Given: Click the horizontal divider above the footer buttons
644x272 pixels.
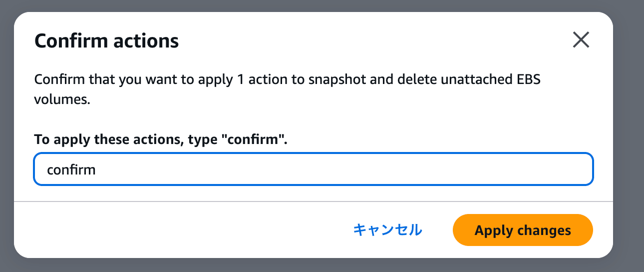Looking at the screenshot, I should [313, 201].
